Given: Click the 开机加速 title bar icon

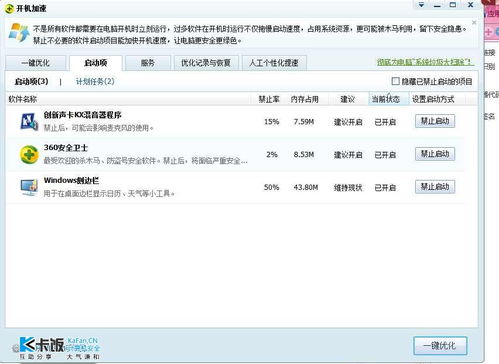Looking at the screenshot, I should click(9, 8).
